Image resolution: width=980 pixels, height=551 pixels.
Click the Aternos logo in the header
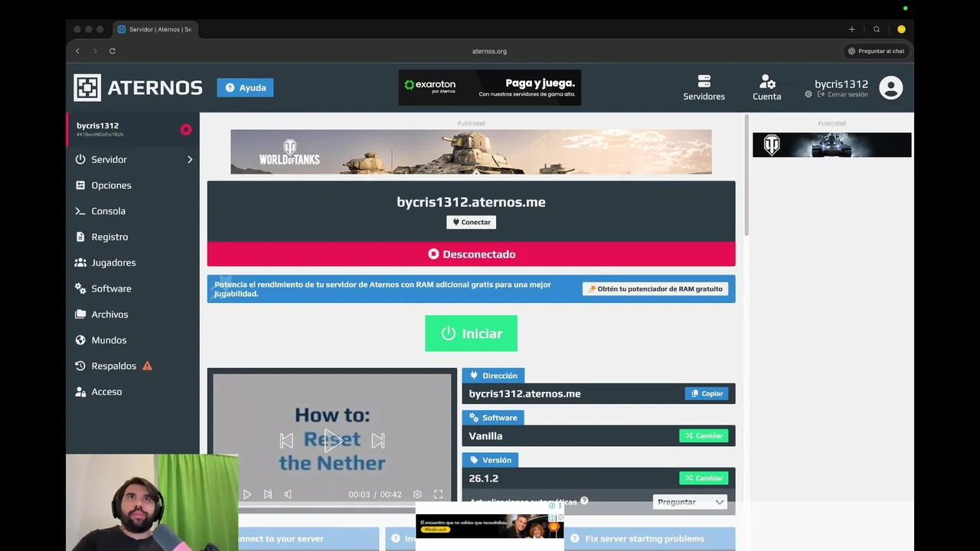pos(138,87)
